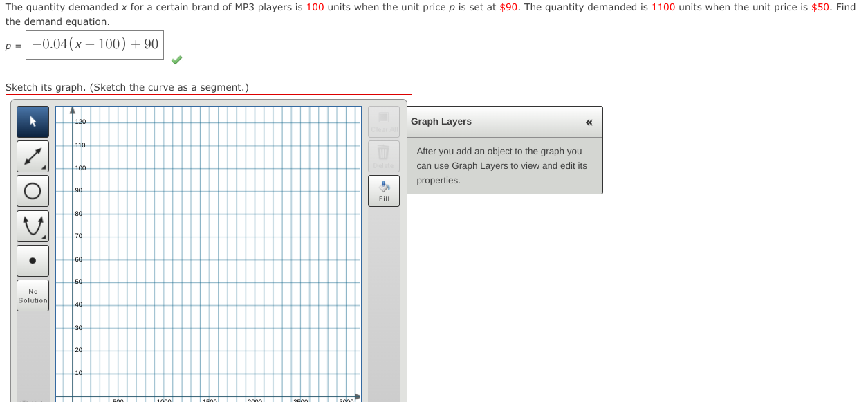Image resolution: width=868 pixels, height=402 pixels.
Task: Click the green checkmark next to the answer
Action: pos(176,60)
